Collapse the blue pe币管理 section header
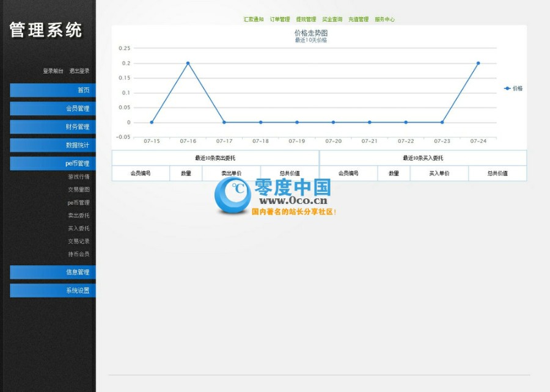The image size is (550, 392). pyautogui.click(x=53, y=163)
